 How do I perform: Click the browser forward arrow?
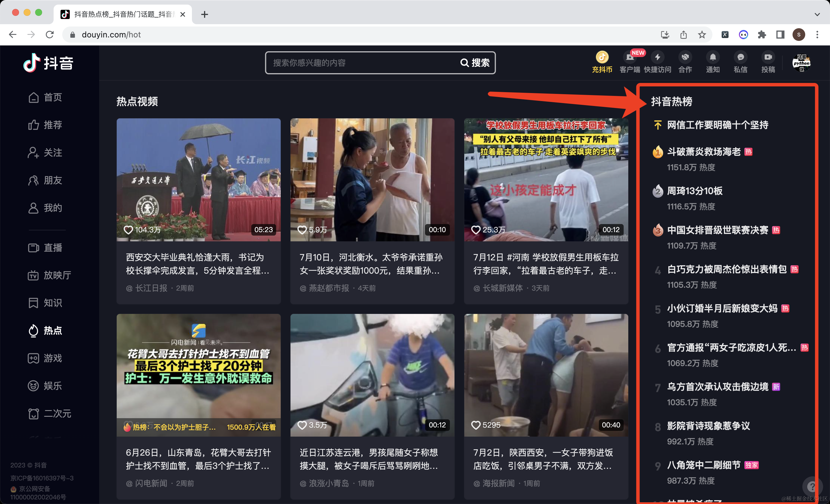(31, 35)
